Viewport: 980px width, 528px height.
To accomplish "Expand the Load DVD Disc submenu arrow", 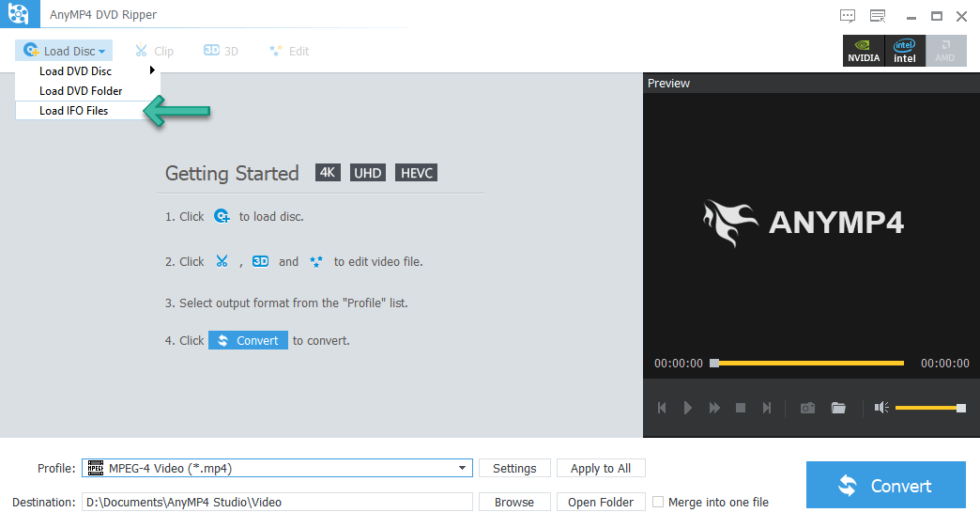I will 152,70.
